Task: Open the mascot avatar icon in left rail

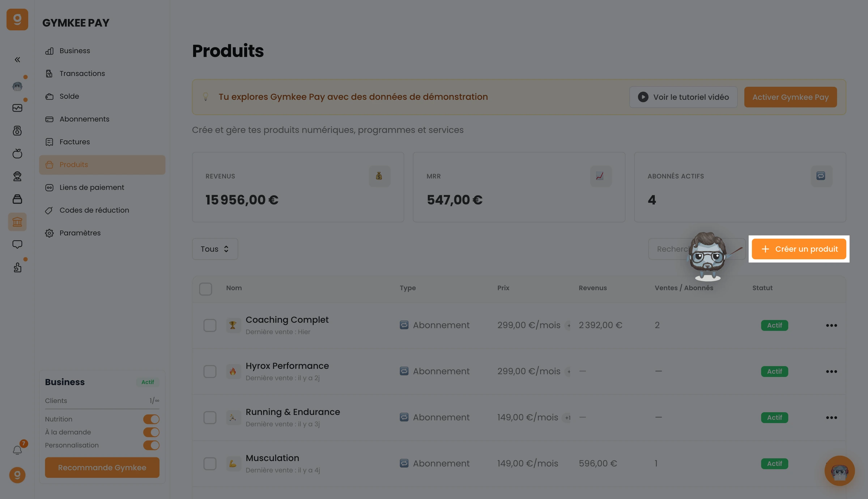Action: [17, 86]
